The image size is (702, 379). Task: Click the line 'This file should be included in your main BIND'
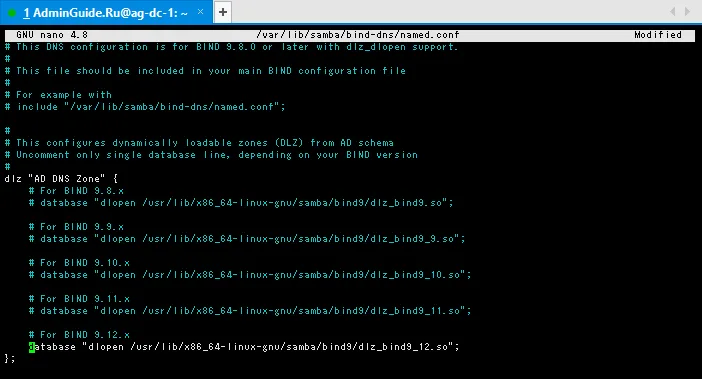[205, 71]
